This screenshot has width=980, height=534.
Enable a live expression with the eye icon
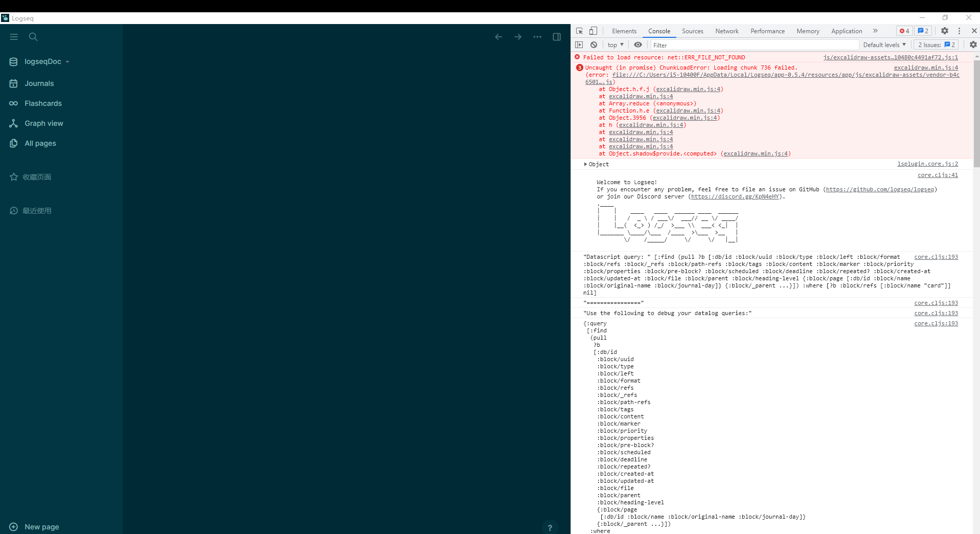pyautogui.click(x=637, y=44)
